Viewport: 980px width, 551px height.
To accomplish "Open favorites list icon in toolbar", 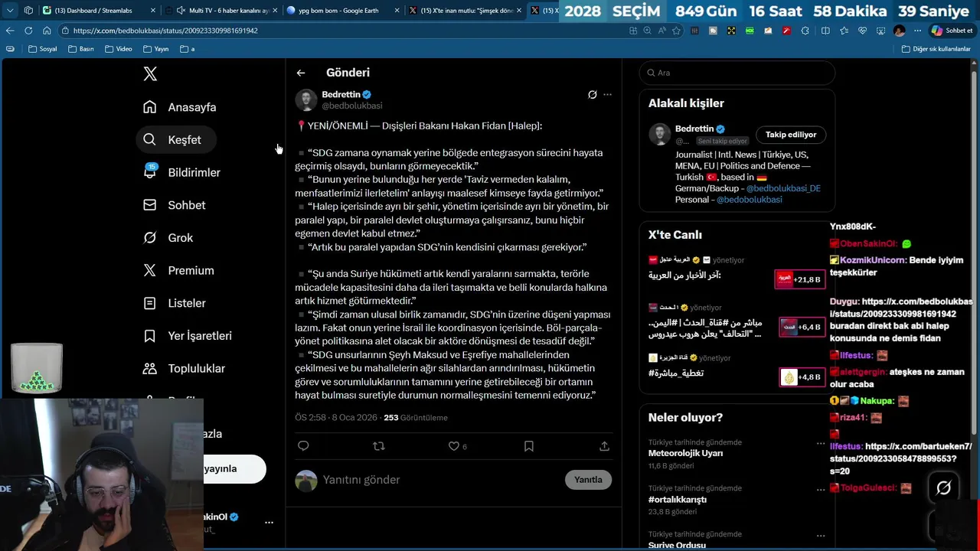I will [x=844, y=31].
